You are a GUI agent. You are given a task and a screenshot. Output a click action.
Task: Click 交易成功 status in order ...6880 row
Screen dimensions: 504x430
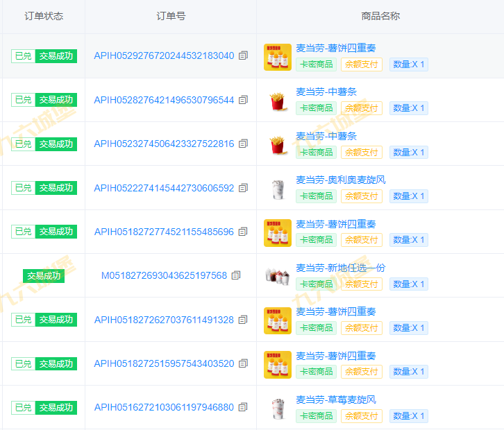(56, 408)
